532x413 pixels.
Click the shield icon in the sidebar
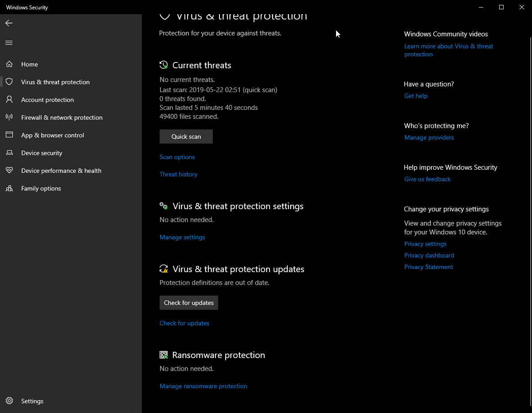point(9,82)
